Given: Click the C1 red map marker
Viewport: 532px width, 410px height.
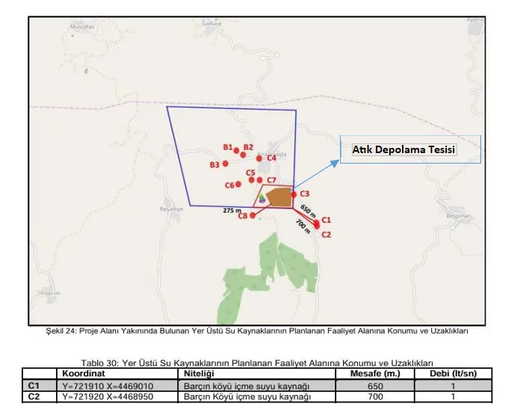Looking at the screenshot, I should (317, 221).
